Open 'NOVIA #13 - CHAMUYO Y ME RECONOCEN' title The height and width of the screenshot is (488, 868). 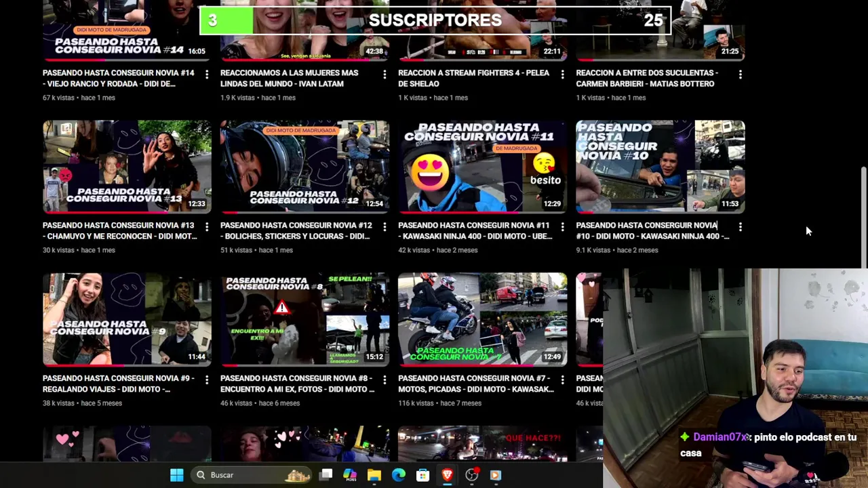119,230
